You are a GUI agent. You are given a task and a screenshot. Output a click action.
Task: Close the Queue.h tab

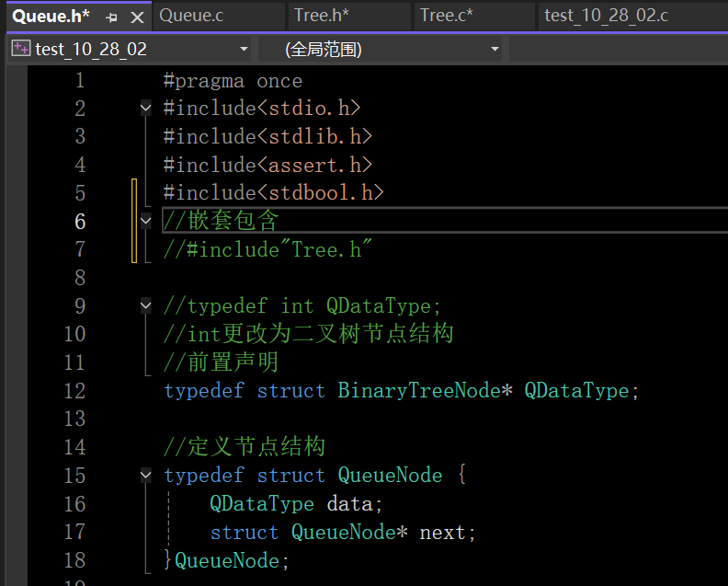click(137, 17)
